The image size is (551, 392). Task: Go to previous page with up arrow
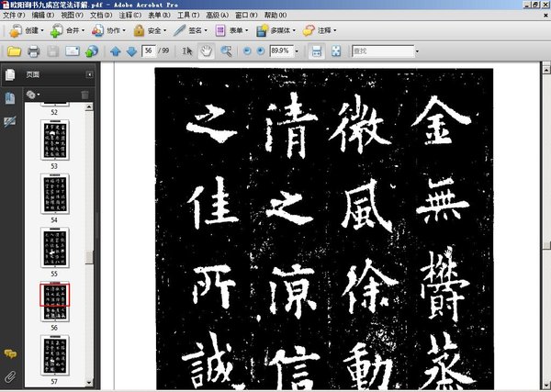116,51
